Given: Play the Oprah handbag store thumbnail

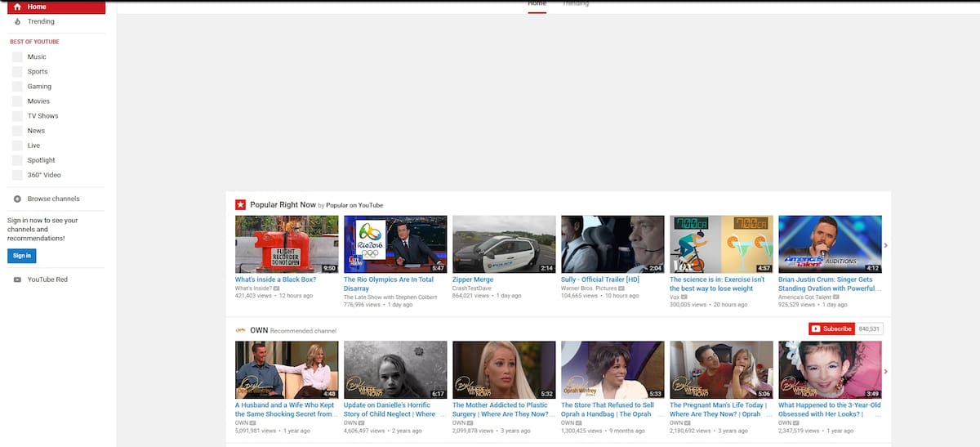Looking at the screenshot, I should 612,370.
